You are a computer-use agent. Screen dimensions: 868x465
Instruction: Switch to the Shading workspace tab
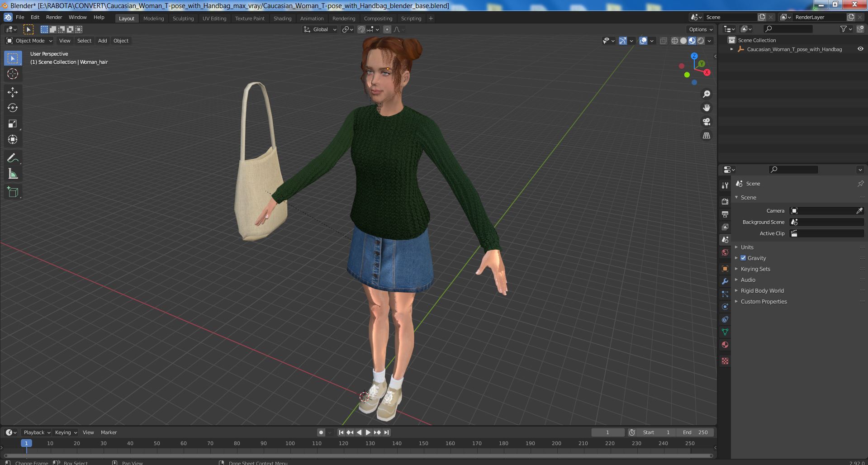coord(282,19)
